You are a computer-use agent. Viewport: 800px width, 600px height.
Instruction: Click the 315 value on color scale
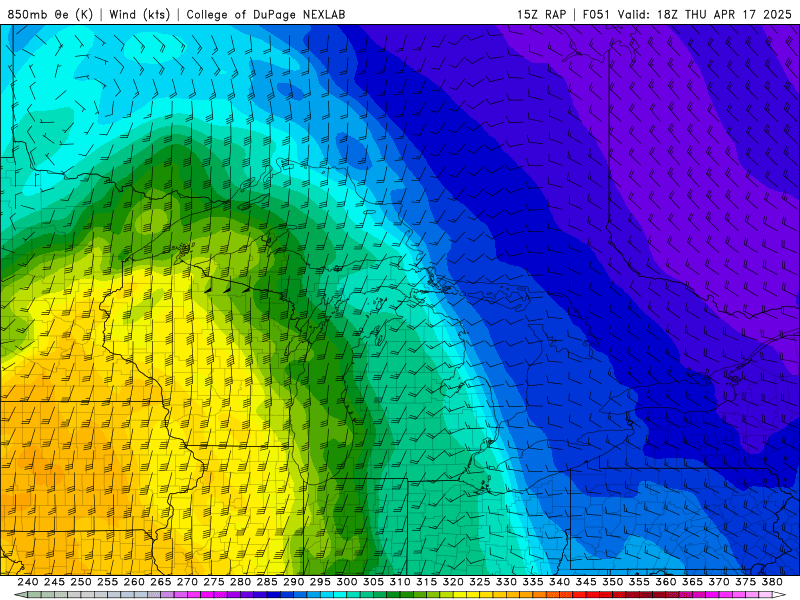[426, 582]
